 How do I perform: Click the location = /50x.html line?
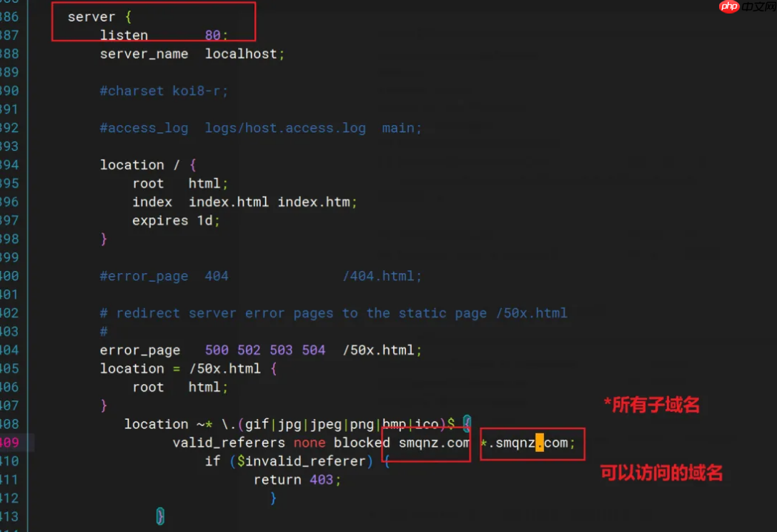187,368
